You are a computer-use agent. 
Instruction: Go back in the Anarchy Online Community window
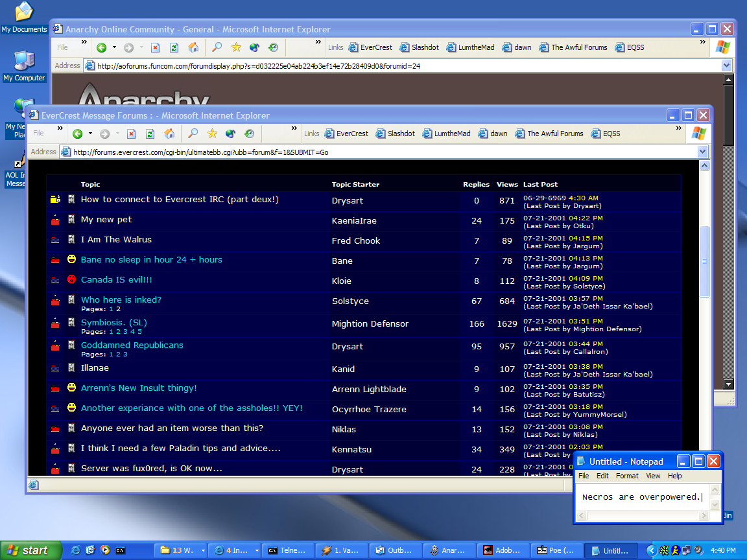coord(101,47)
